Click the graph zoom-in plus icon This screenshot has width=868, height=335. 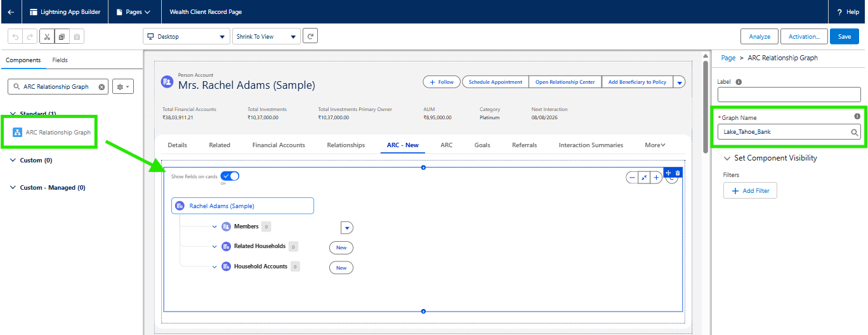(657, 178)
